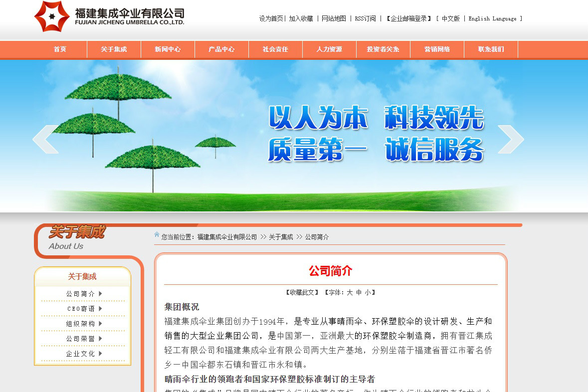Viewport: 588px width, 392px height.
Task: Set font size to 大 (large)
Action: click(350, 293)
